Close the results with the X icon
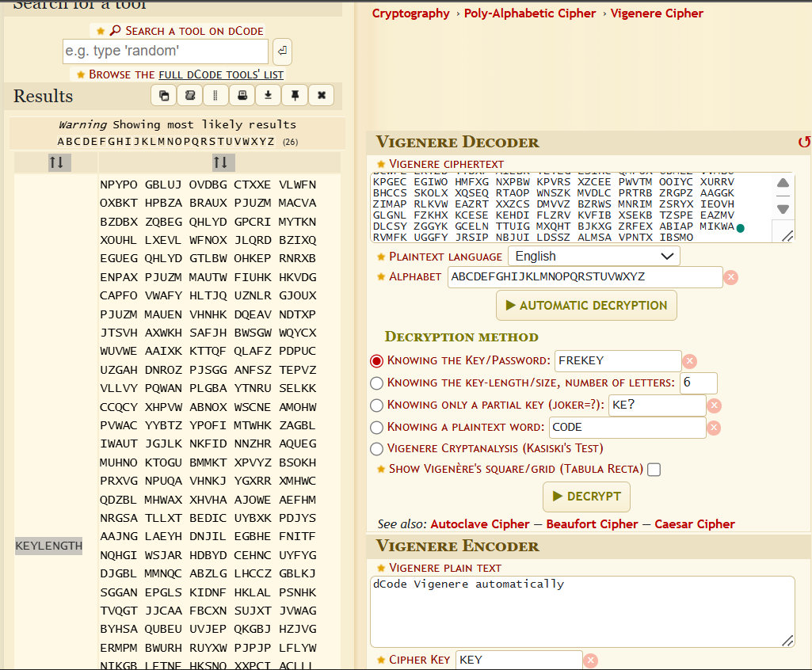The width and height of the screenshot is (812, 670). (x=321, y=96)
